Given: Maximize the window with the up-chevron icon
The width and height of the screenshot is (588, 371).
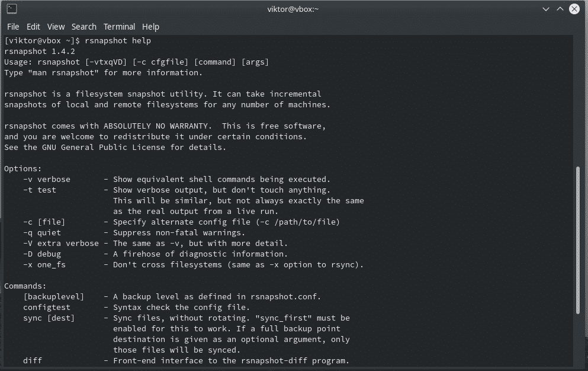Looking at the screenshot, I should click(x=560, y=9).
